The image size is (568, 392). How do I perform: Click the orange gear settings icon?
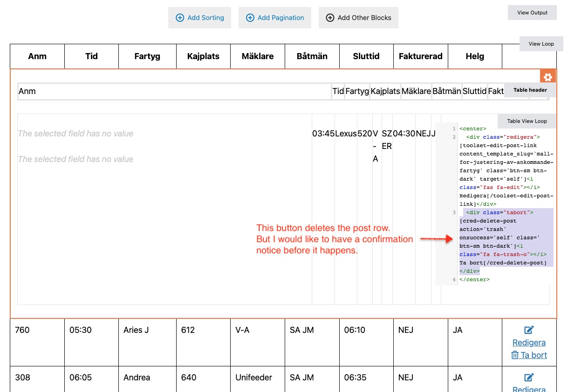point(548,77)
